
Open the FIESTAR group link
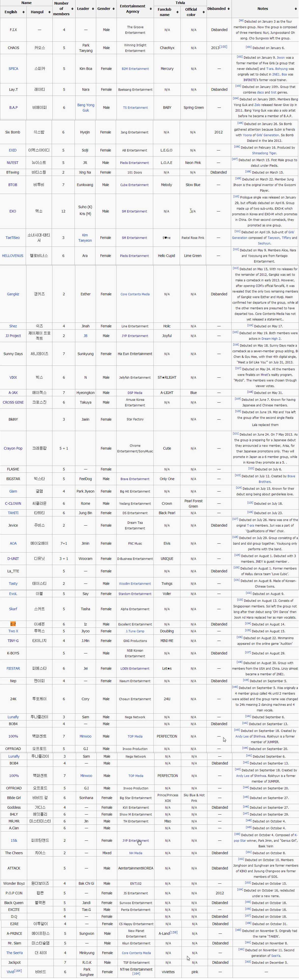click(x=13, y=668)
